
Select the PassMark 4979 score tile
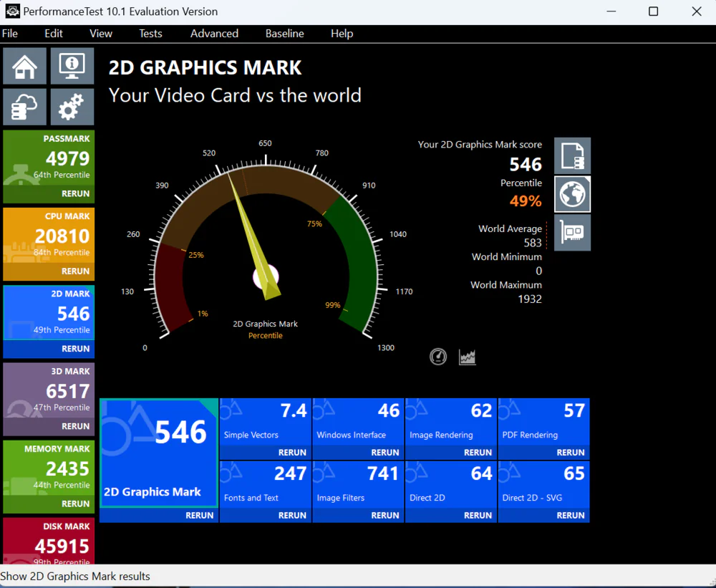(49, 158)
